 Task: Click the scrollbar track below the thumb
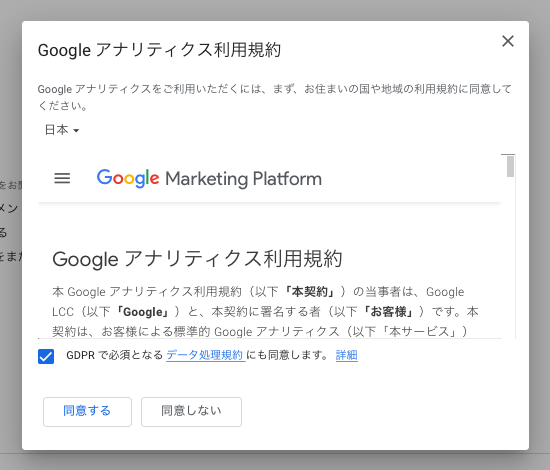point(510,258)
